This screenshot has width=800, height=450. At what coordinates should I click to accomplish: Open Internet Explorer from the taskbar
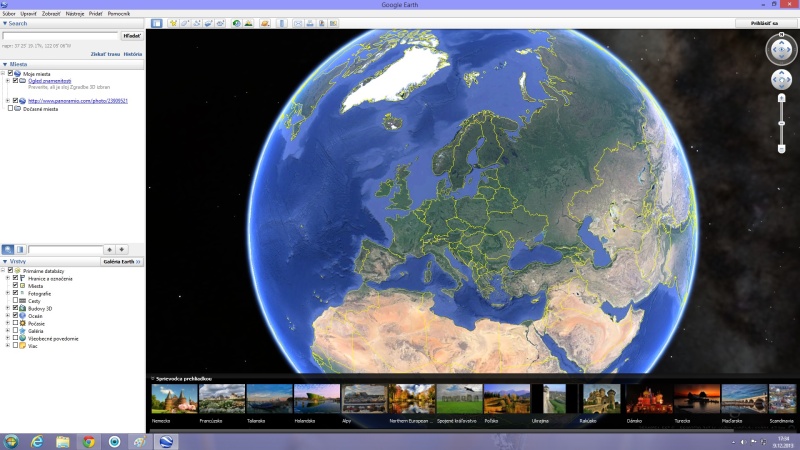coord(37,441)
